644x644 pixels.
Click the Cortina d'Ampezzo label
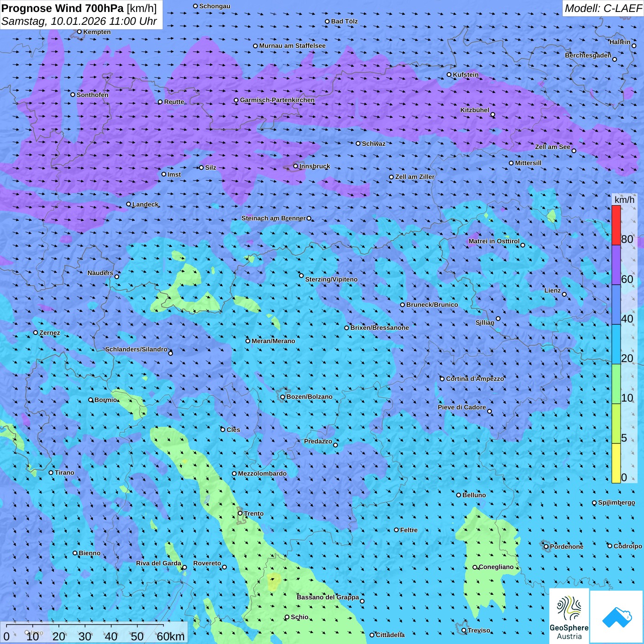[475, 379]
